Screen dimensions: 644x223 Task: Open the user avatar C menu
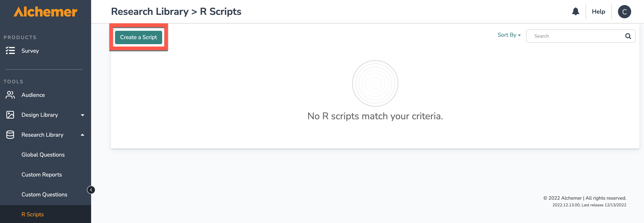[x=624, y=12]
